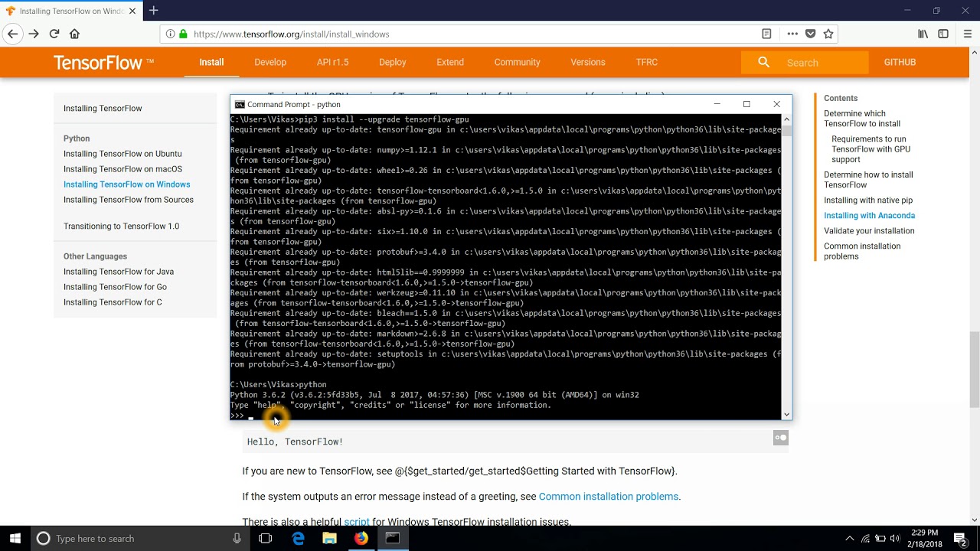
Task: Toggle reader view icon in address bar
Action: (766, 34)
